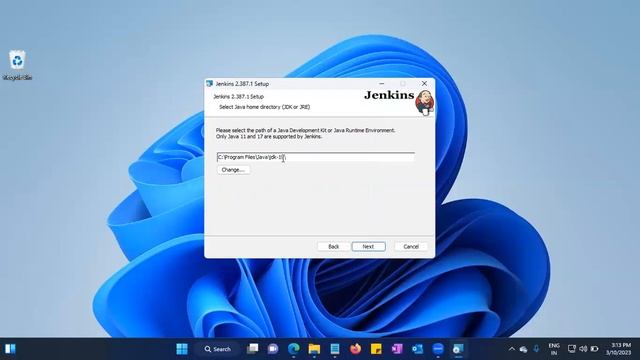Focus the Java home path field
640x360 pixels.
click(316, 157)
